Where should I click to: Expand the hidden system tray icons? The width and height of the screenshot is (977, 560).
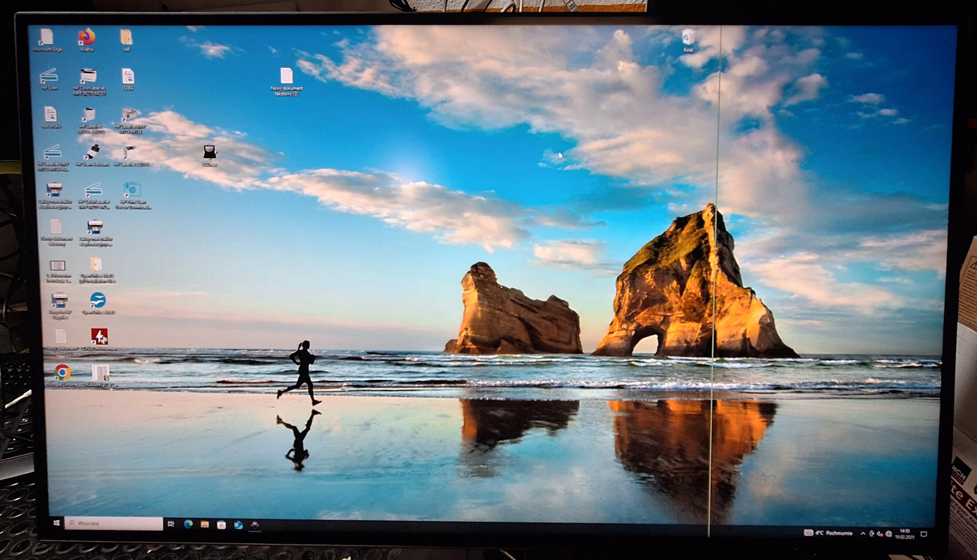(x=863, y=533)
